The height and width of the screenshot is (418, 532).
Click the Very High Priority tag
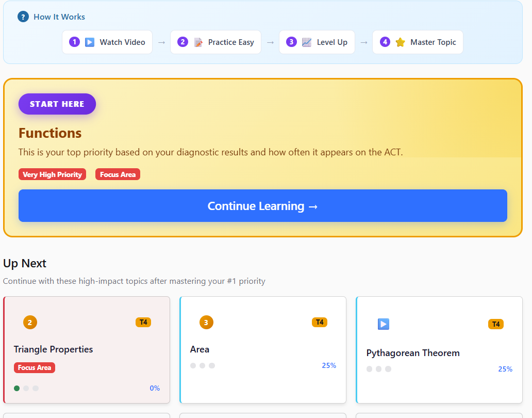coord(52,174)
